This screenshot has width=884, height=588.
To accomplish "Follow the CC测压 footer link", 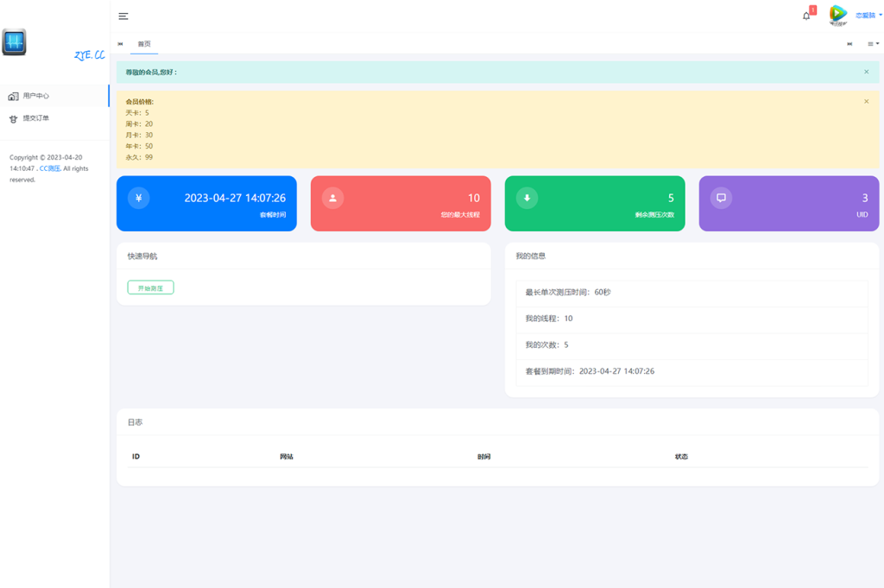I will [x=50, y=168].
